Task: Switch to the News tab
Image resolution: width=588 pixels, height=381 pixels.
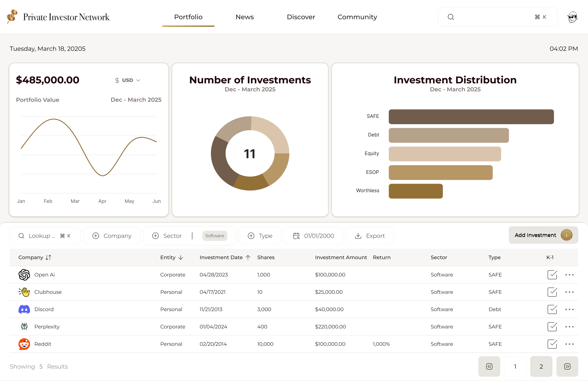Action: (245, 17)
